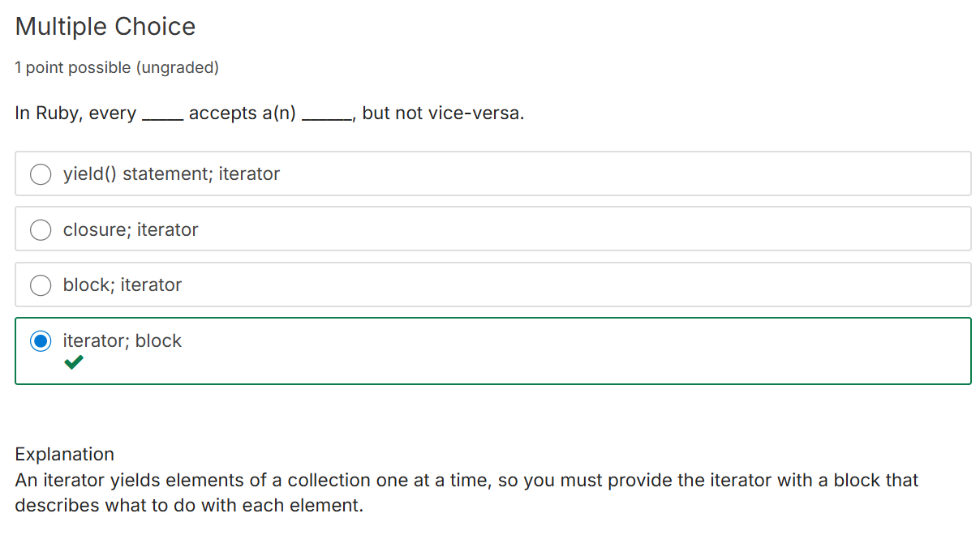The image size is (980, 552).
Task: Click the "block; iterator" answer text
Action: coord(122,285)
